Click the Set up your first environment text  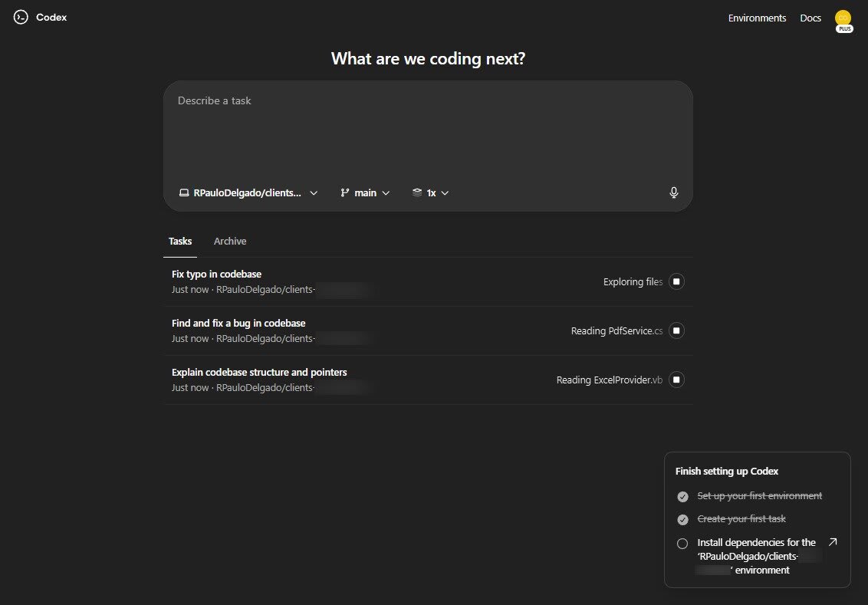click(x=759, y=496)
